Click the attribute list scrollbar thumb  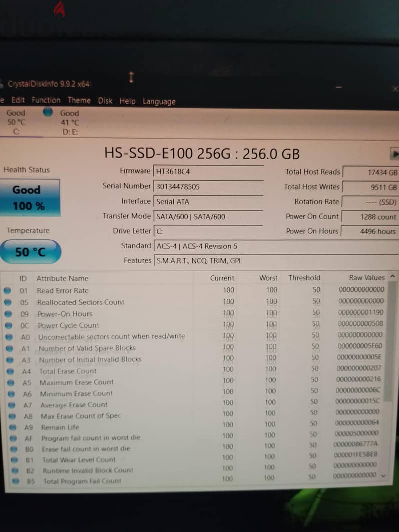391,341
